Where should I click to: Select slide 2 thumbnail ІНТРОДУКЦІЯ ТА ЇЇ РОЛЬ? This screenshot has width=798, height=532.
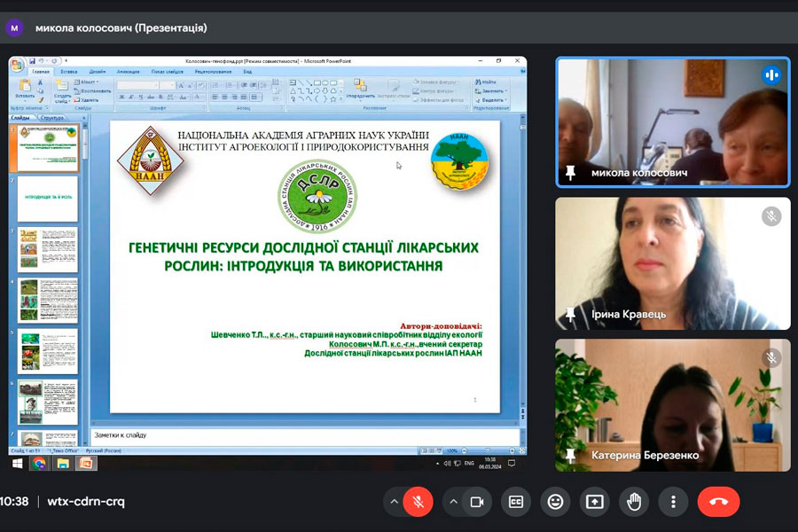pos(48,199)
